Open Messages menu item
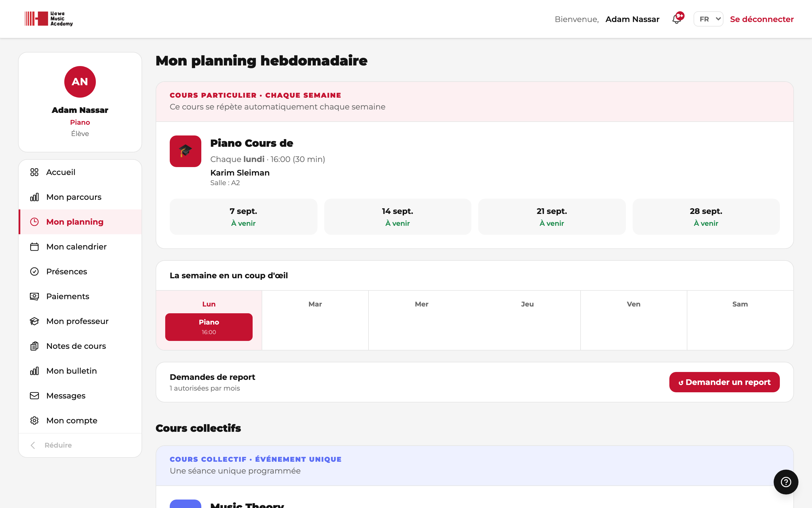Screen dimensions: 812x508 [80, 396]
